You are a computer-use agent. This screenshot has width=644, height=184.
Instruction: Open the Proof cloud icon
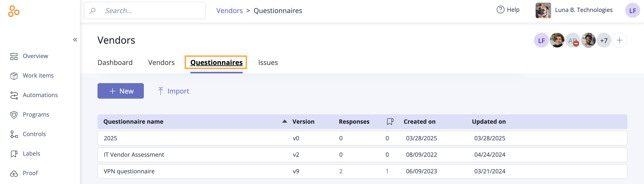[14, 173]
